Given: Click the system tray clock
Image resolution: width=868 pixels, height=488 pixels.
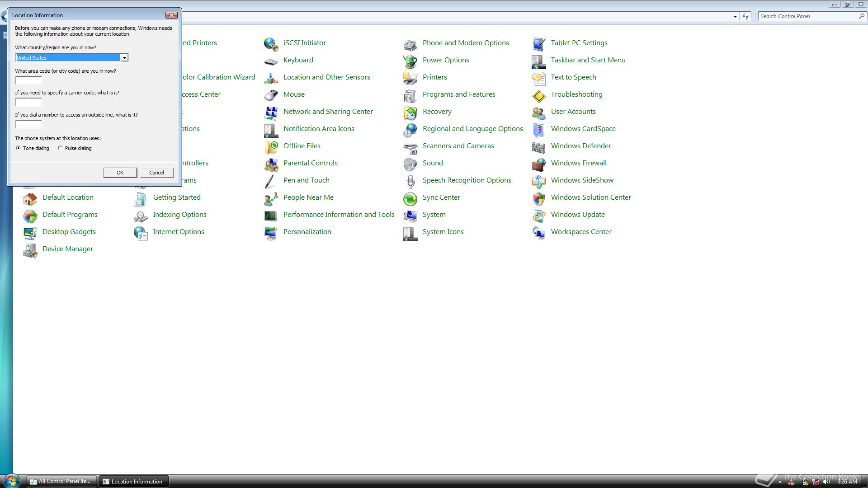Looking at the screenshot, I should (x=847, y=482).
